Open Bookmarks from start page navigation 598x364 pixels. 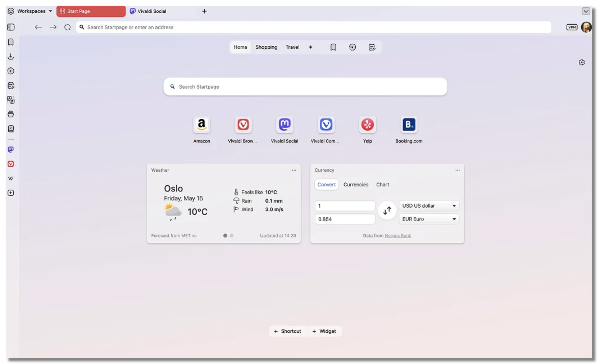point(333,47)
